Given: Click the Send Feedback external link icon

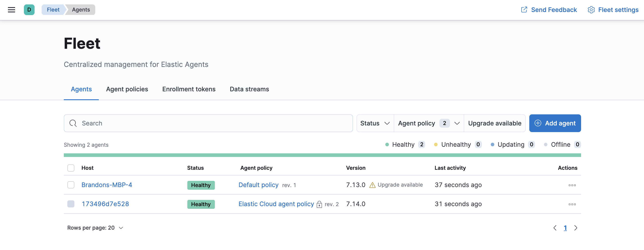Looking at the screenshot, I should coord(524,10).
